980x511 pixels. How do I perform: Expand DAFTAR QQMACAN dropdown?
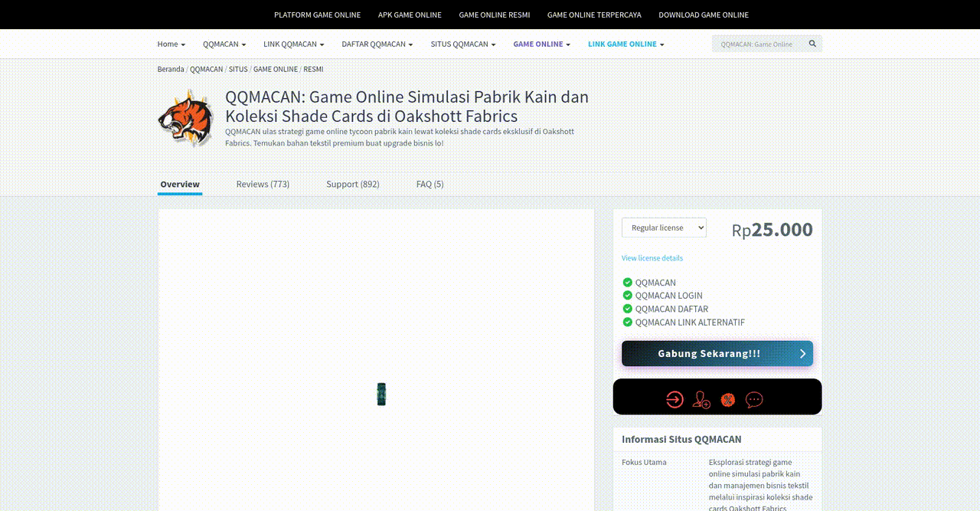pyautogui.click(x=377, y=44)
